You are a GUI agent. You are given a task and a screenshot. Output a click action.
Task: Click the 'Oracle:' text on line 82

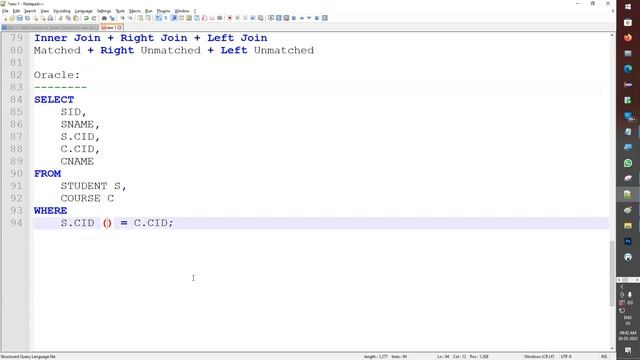(57, 75)
